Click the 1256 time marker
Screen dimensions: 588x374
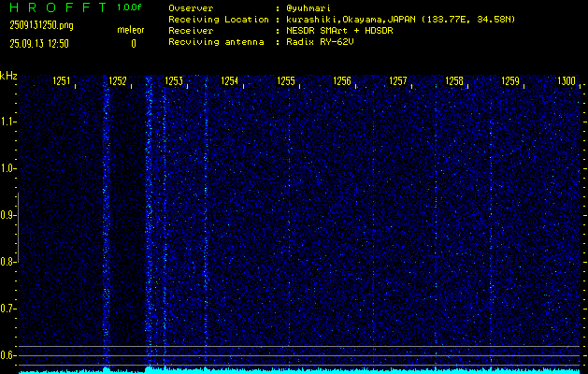pyautogui.click(x=342, y=81)
